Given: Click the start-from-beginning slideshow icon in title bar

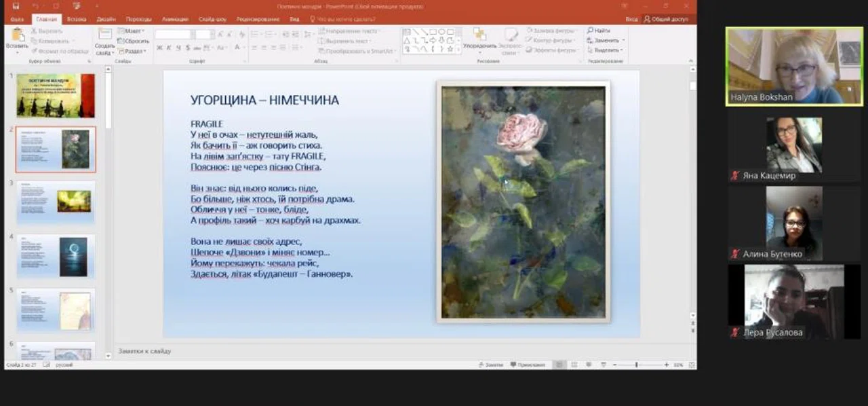Looking at the screenshot, I should tap(76, 6).
